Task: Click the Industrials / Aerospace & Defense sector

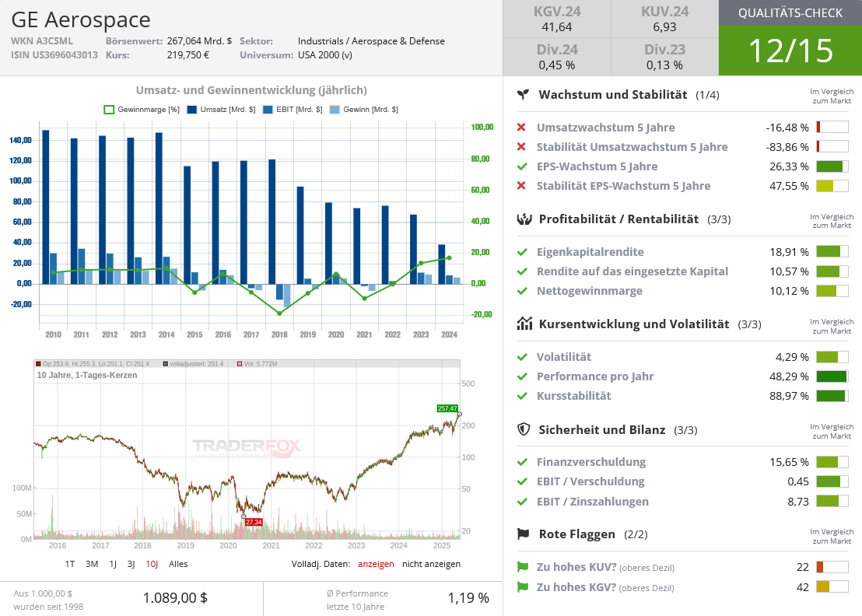Action: point(371,40)
